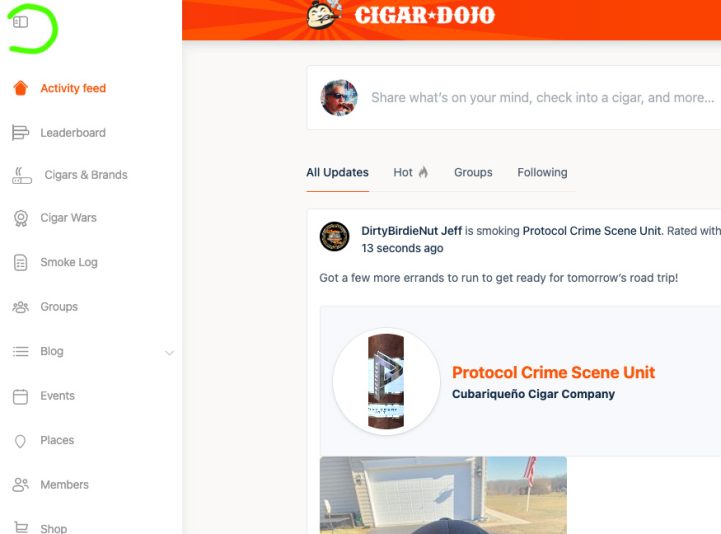Open Smoke Log document icon
Screen dimensions: 721x534
[x=20, y=263]
